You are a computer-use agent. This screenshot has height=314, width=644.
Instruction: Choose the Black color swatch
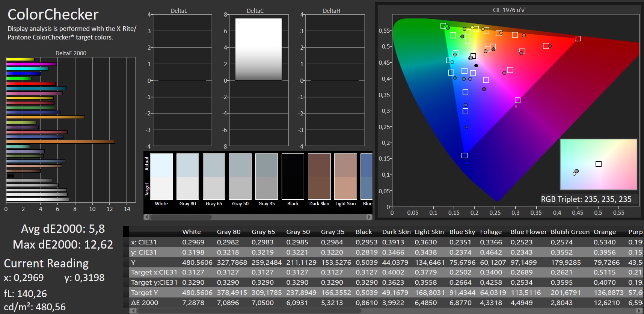coord(293,176)
